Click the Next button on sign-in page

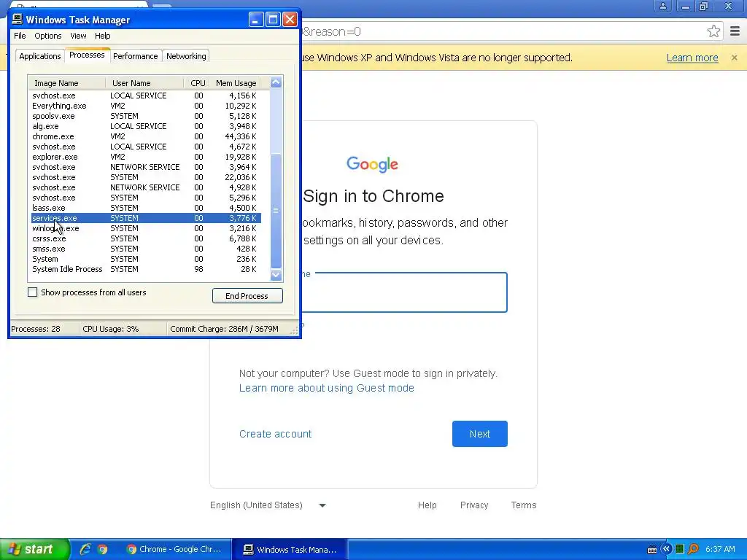pos(480,434)
